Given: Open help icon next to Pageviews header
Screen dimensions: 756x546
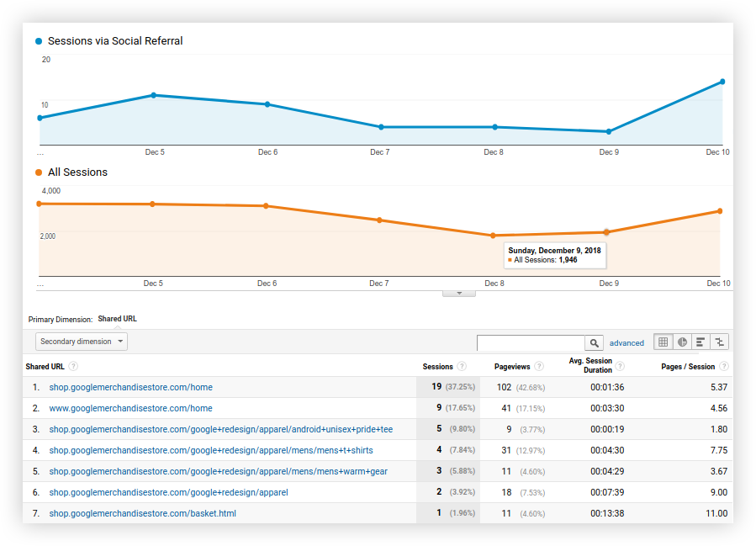Looking at the screenshot, I should click(x=539, y=366).
